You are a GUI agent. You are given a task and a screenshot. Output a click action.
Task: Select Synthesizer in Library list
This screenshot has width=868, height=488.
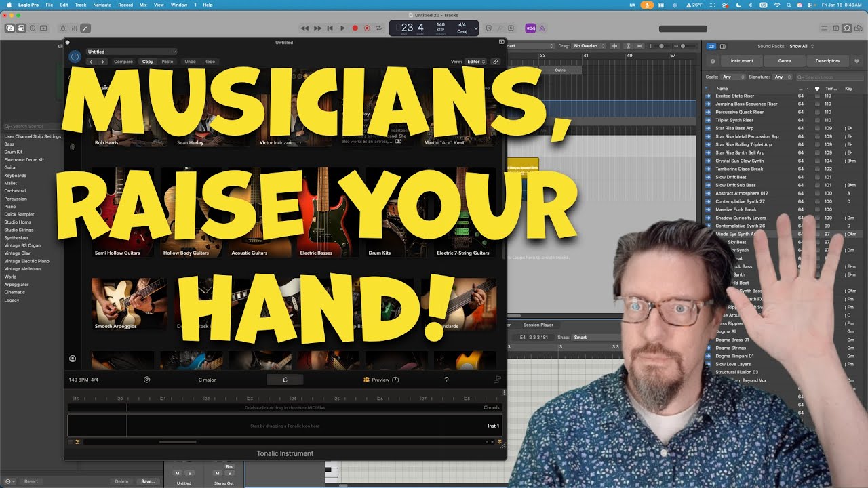click(x=17, y=238)
